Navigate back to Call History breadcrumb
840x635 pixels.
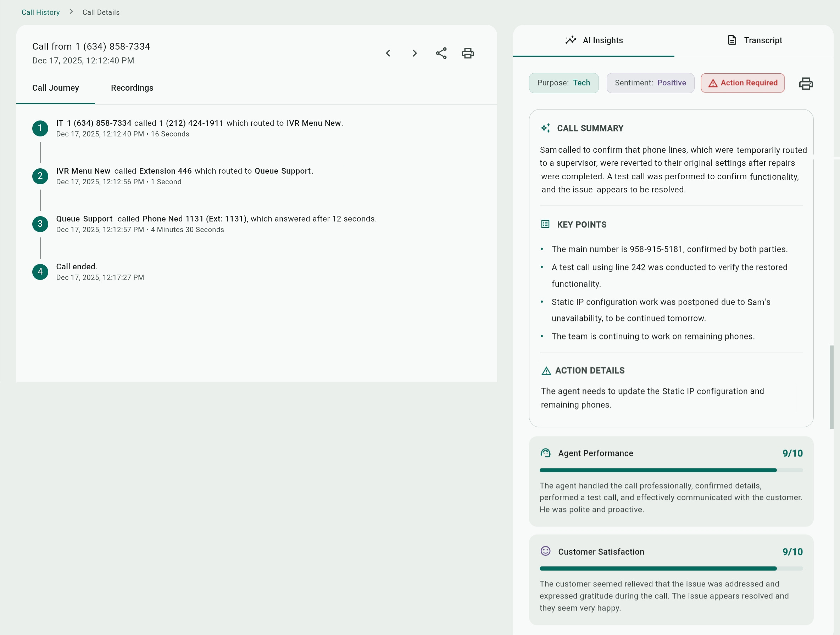(40, 12)
